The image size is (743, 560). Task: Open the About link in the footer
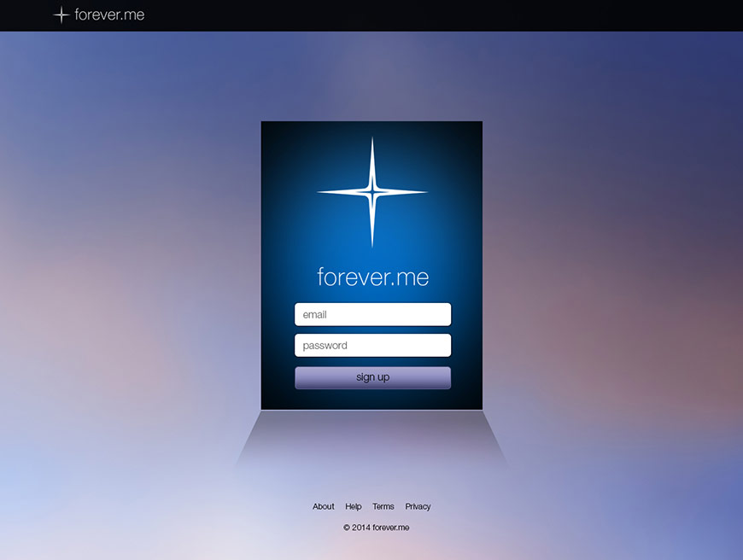point(323,506)
